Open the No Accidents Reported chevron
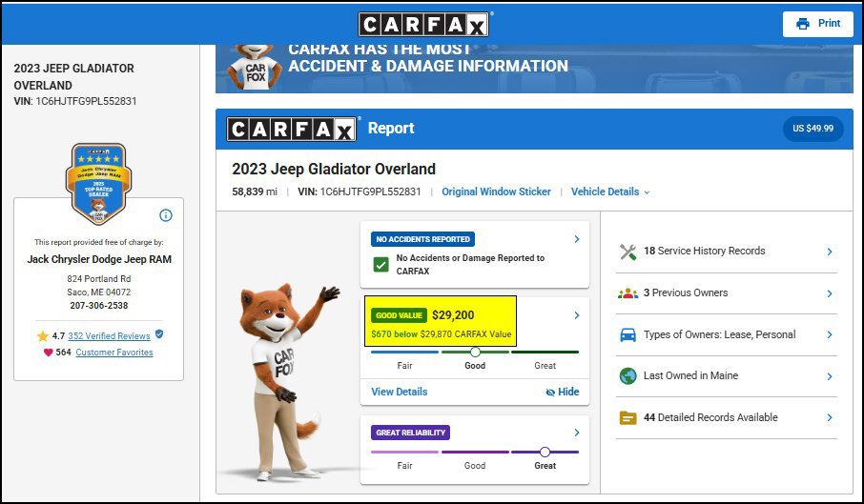The image size is (864, 504). click(577, 239)
